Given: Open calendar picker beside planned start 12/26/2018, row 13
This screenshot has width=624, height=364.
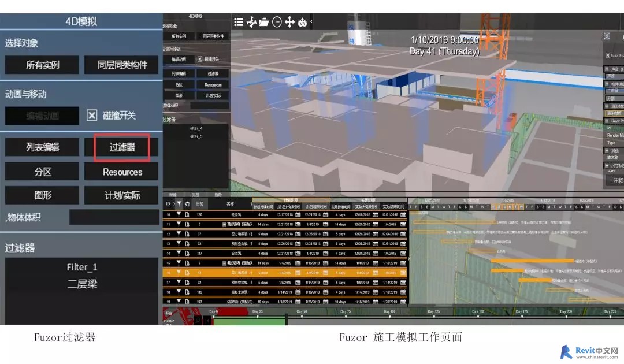Looking at the screenshot, I should pyautogui.click(x=298, y=243).
